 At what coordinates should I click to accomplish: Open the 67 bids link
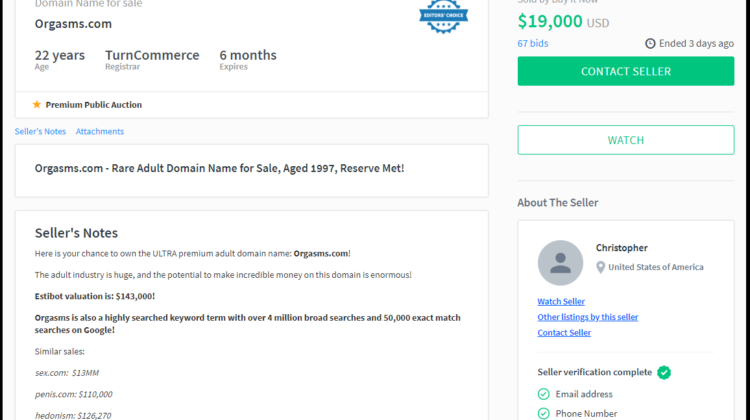[532, 44]
